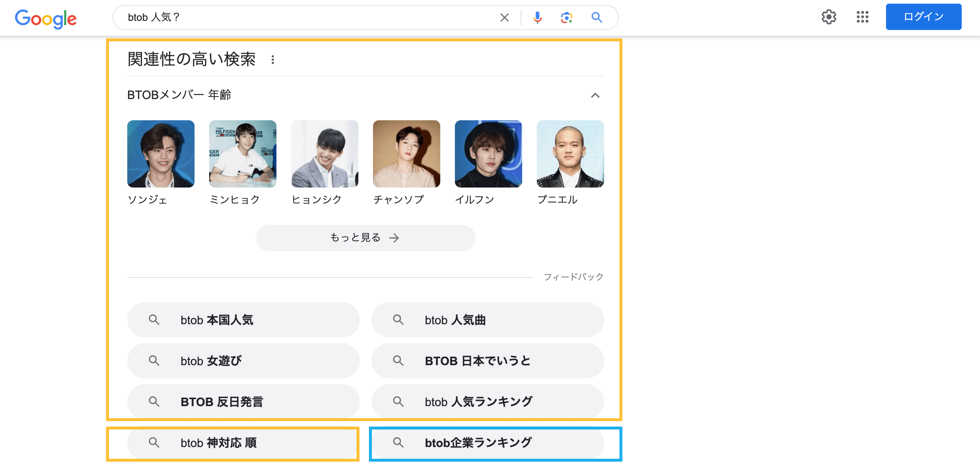
Task: Click magnifier icon beside btob 女遊び
Action: (154, 360)
